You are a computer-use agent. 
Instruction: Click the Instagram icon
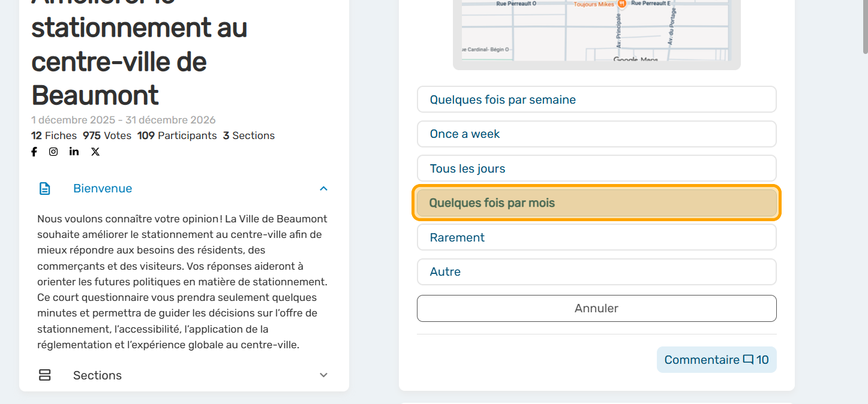[53, 152]
